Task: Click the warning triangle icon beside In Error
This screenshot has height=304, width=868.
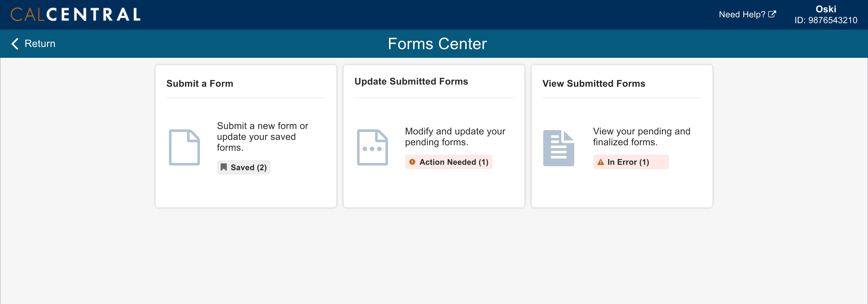Action: click(x=600, y=162)
